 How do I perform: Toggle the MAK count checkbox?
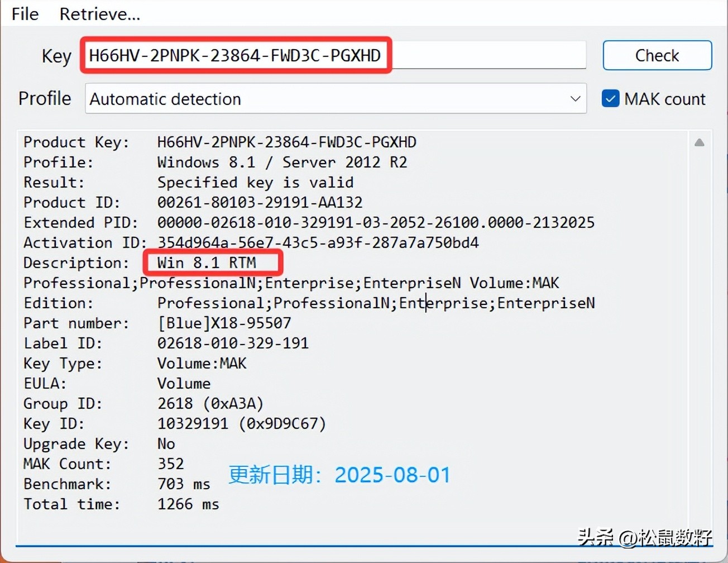pos(610,99)
